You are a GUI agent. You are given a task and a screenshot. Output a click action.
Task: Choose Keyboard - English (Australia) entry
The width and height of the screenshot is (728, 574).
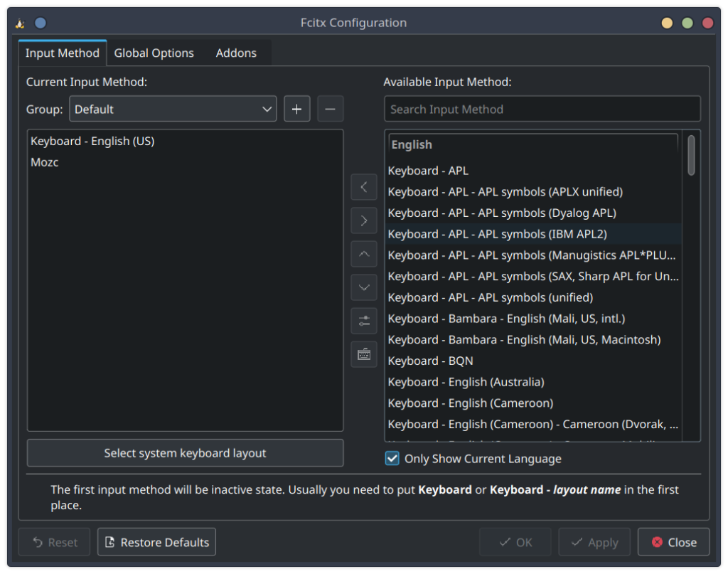tap(466, 382)
